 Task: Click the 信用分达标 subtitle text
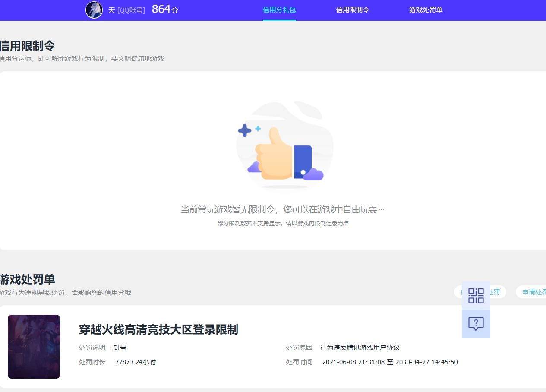coord(82,59)
